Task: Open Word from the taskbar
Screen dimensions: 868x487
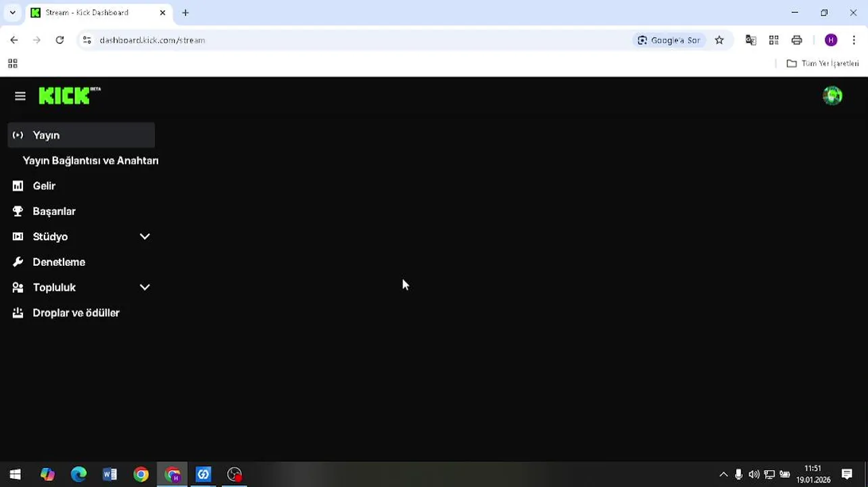Action: tap(110, 474)
